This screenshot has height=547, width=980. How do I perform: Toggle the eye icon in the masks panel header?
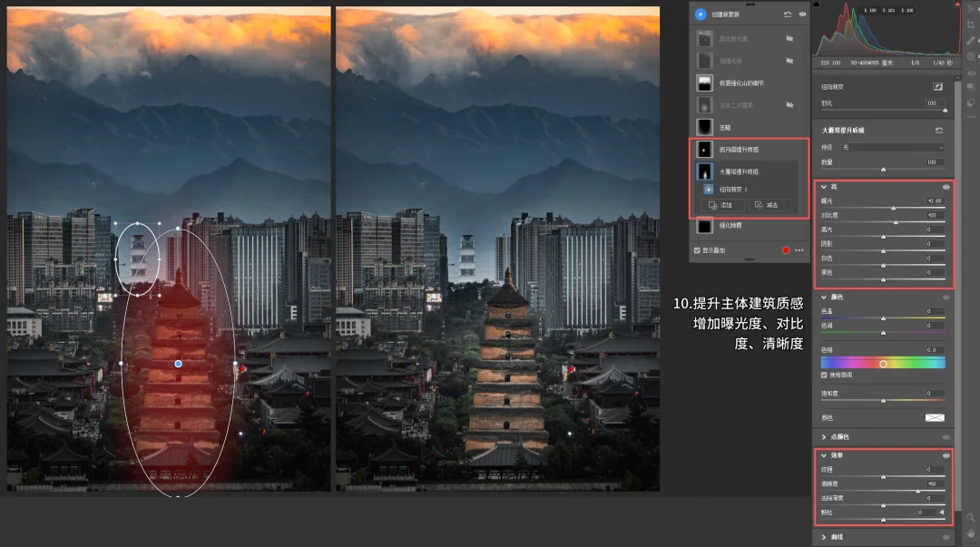(x=802, y=14)
